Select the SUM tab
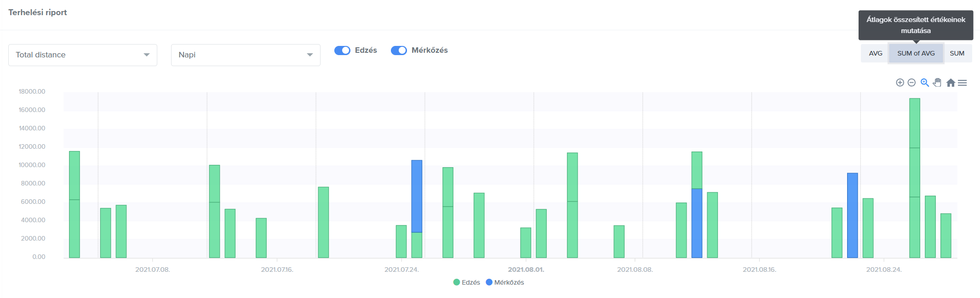This screenshot has width=980, height=298. click(957, 53)
